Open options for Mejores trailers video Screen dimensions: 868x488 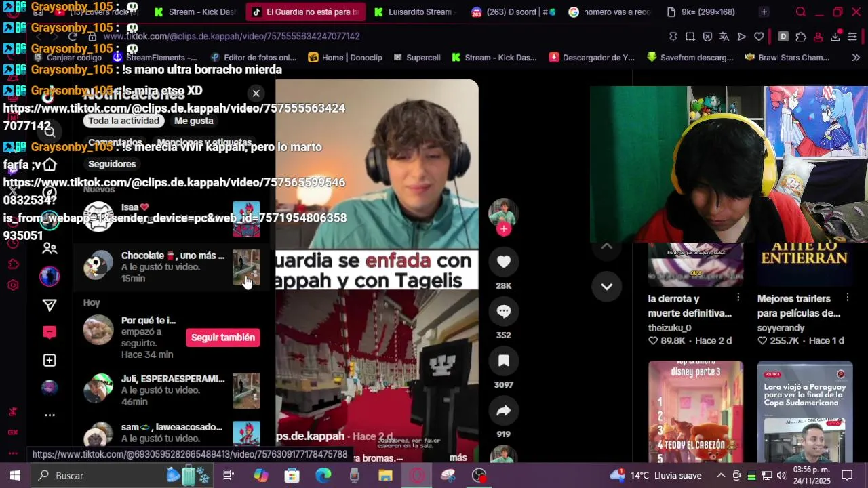(848, 298)
